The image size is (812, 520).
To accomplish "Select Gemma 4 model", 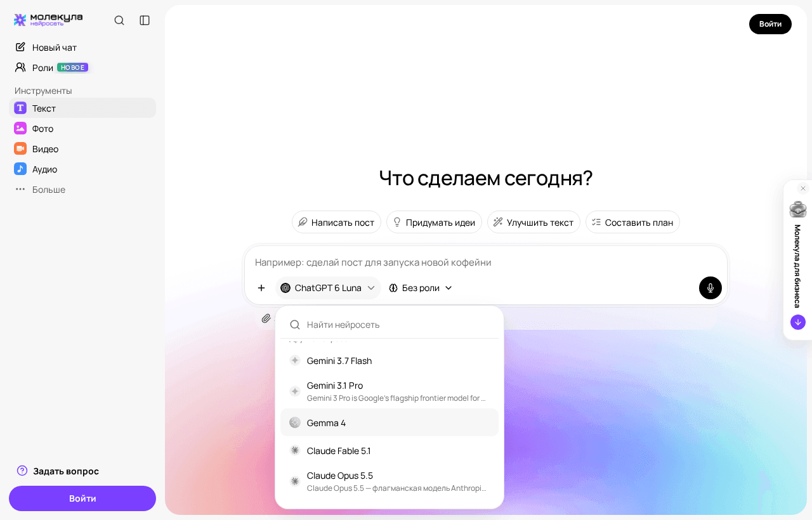I will (x=390, y=422).
